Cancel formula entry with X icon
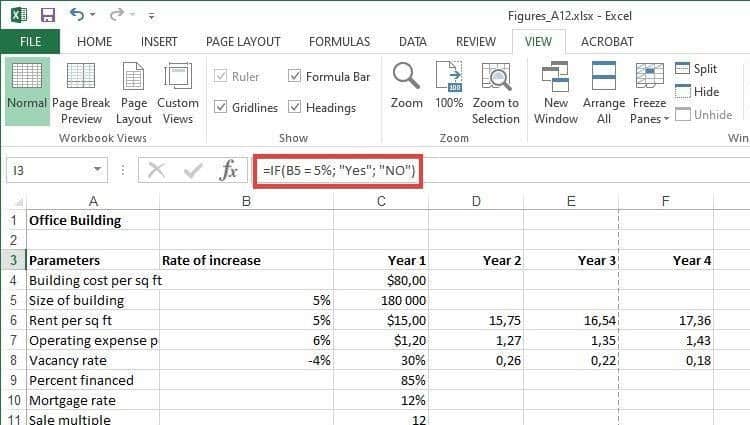Image resolution: width=750 pixels, height=425 pixels. click(x=156, y=170)
